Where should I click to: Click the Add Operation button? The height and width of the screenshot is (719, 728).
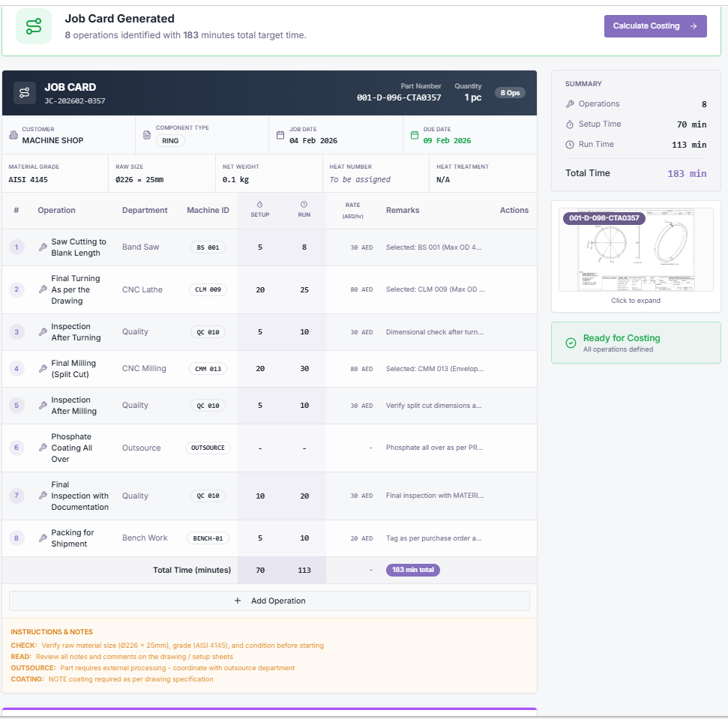tap(269, 601)
